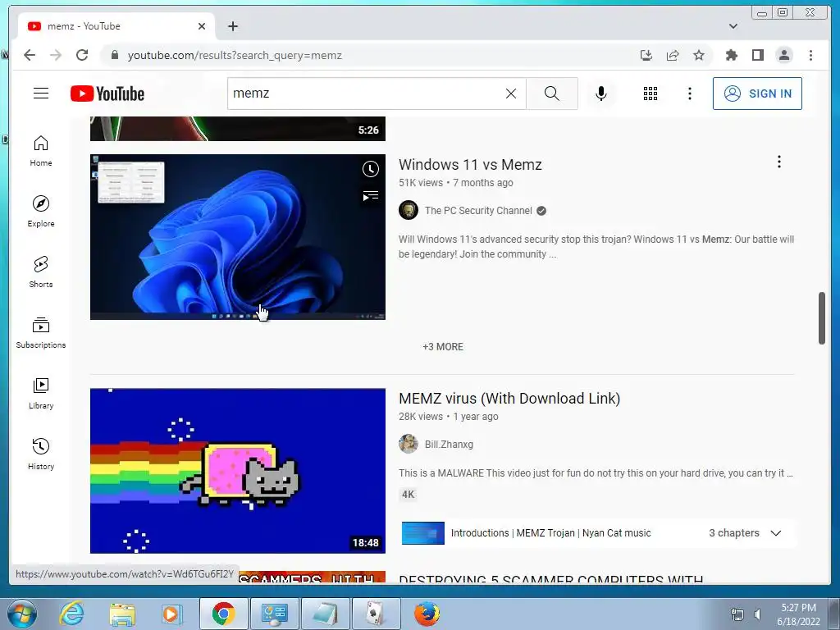This screenshot has height=630, width=840.
Task: Click the 4K badge
Action: (409, 495)
